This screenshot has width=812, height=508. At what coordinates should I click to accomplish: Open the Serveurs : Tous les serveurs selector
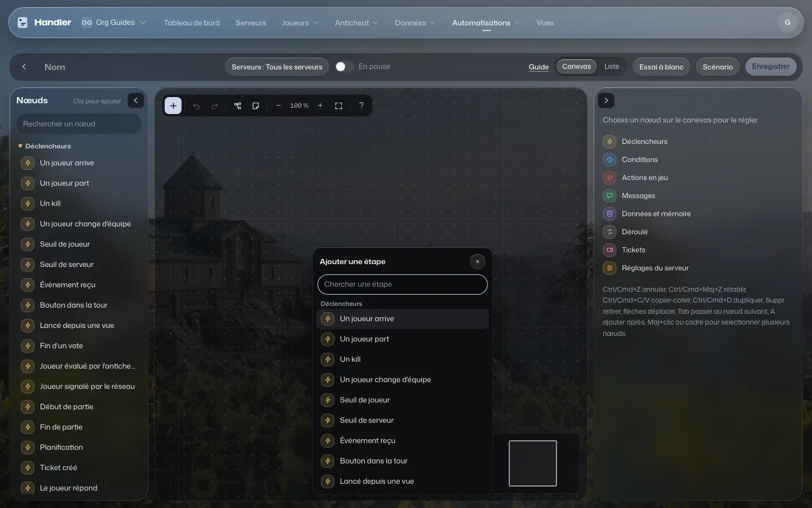(277, 67)
